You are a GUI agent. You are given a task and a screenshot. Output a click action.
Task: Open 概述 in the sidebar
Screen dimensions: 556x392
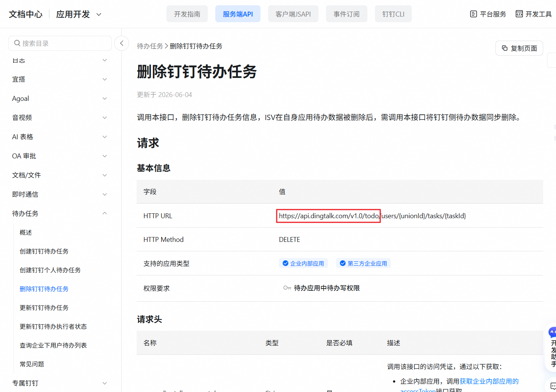(26, 232)
